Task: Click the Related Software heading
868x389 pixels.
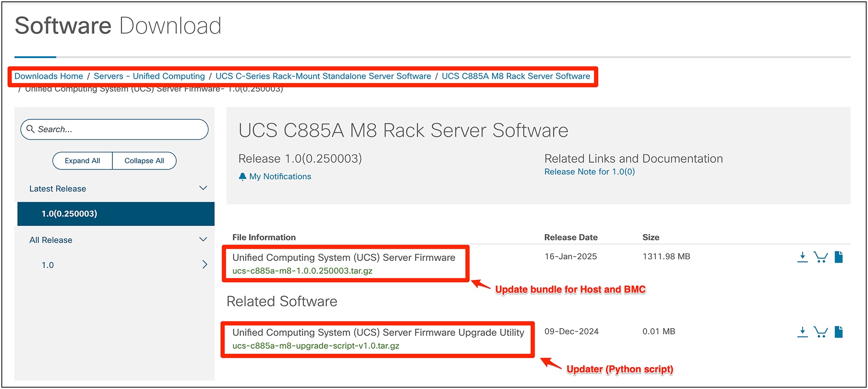Action: click(x=282, y=301)
